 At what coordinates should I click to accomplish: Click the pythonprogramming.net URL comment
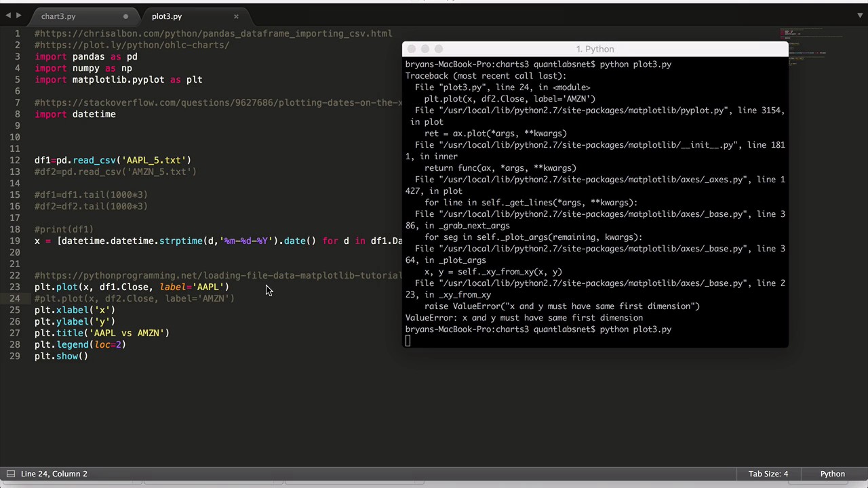[x=218, y=276]
